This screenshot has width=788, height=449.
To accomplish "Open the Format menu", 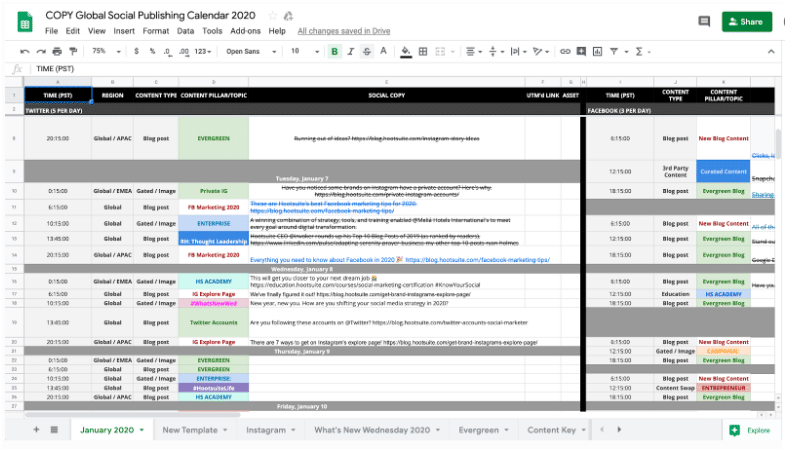I will [156, 31].
